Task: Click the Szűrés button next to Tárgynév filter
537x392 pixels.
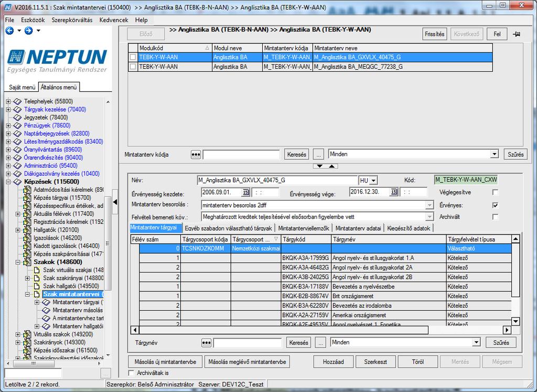Action: pos(501,343)
